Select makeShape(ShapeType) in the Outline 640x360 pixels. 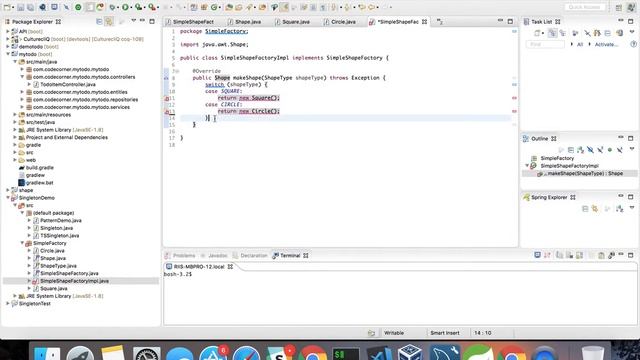pyautogui.click(x=585, y=173)
